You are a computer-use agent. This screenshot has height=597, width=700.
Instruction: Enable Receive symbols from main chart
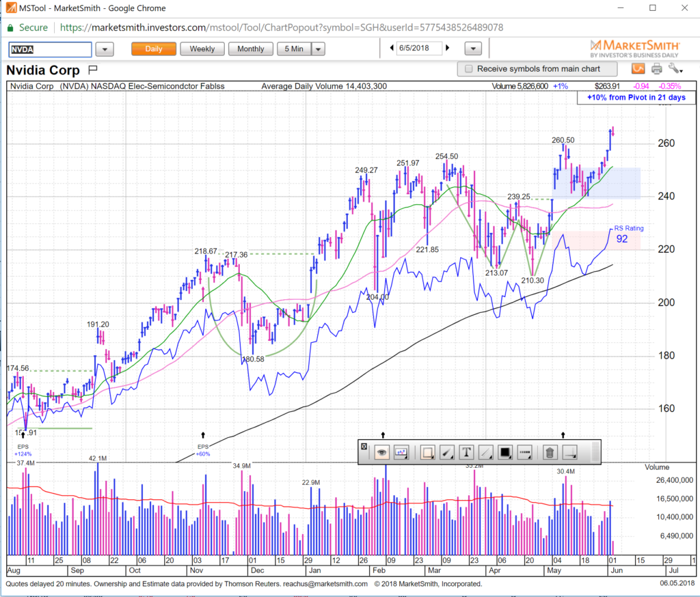468,69
